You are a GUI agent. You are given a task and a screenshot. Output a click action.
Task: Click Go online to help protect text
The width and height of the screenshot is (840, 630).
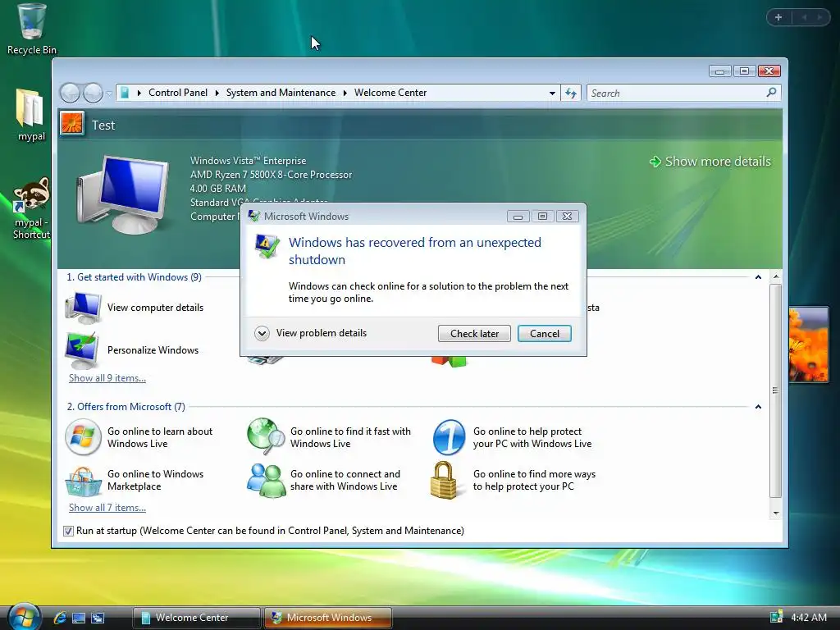(532, 437)
